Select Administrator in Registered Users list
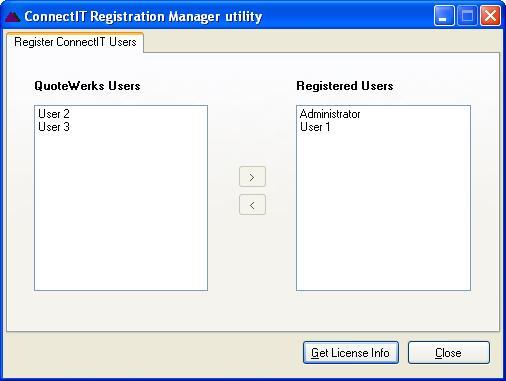Screen dimensions: 506x381 tap(330, 114)
